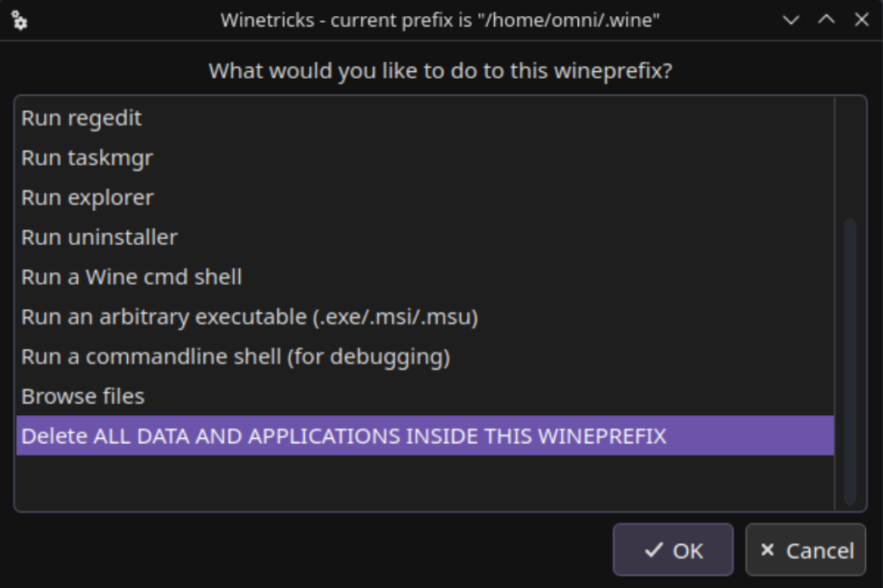The image size is (883, 588).
Task: Maximize the Winetricks window
Action: [826, 20]
